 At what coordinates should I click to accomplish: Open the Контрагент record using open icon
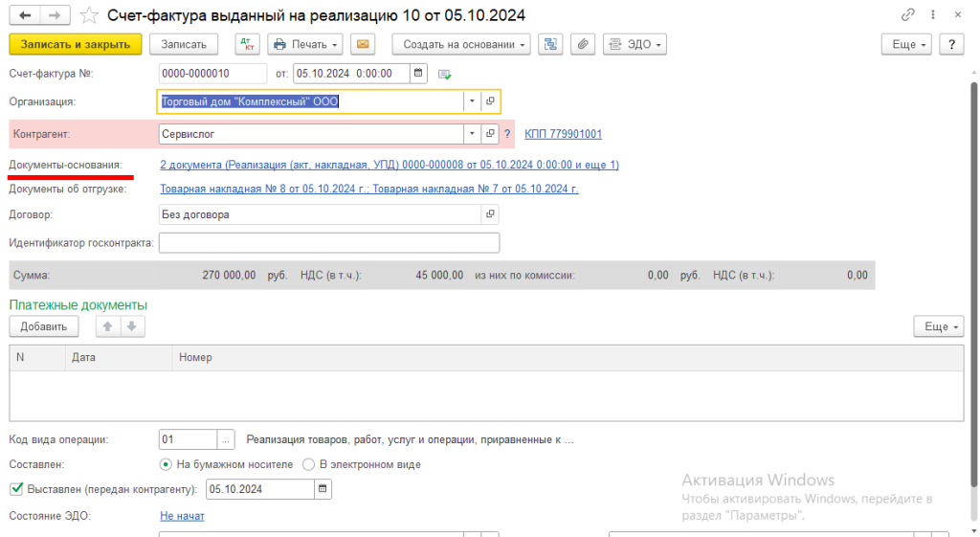click(x=490, y=134)
